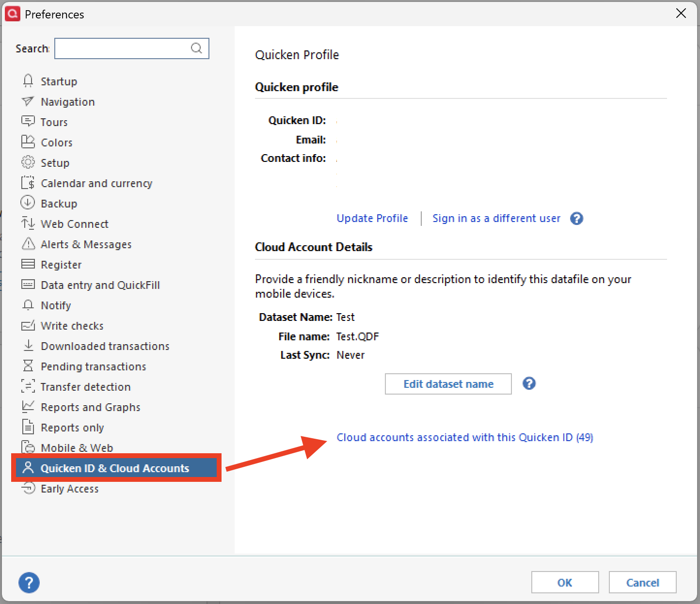Click the keyboard icon beside Data entry and QuickFill

28,284
